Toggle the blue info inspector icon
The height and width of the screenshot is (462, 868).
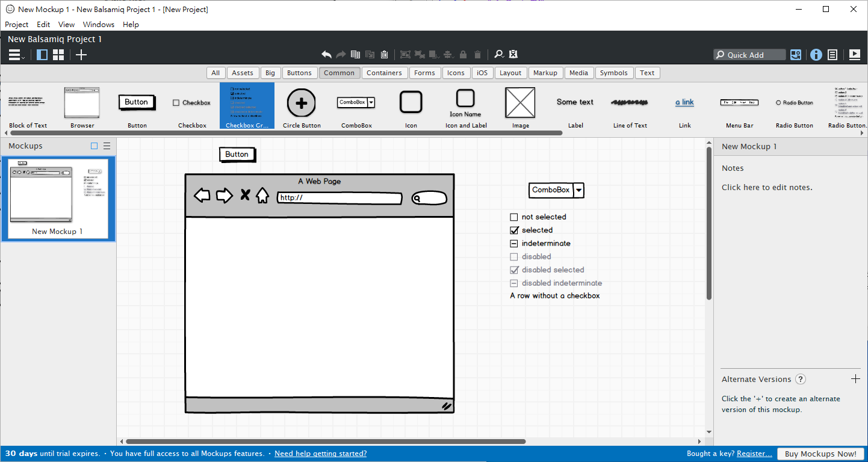click(x=816, y=55)
